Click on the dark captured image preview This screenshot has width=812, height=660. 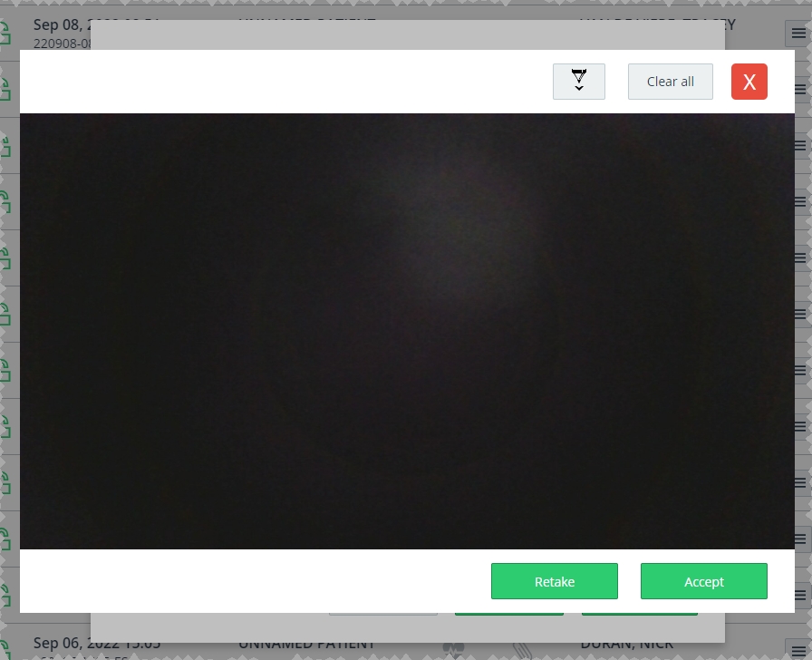tap(407, 331)
